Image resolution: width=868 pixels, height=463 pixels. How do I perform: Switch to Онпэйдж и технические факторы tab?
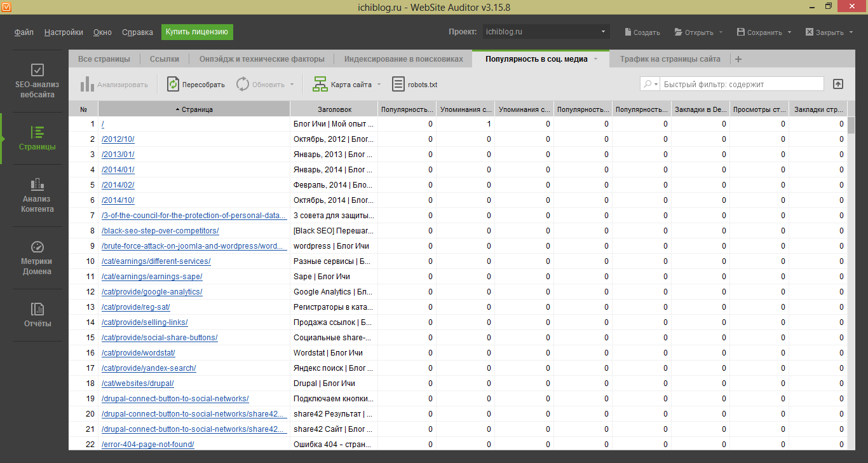click(262, 59)
